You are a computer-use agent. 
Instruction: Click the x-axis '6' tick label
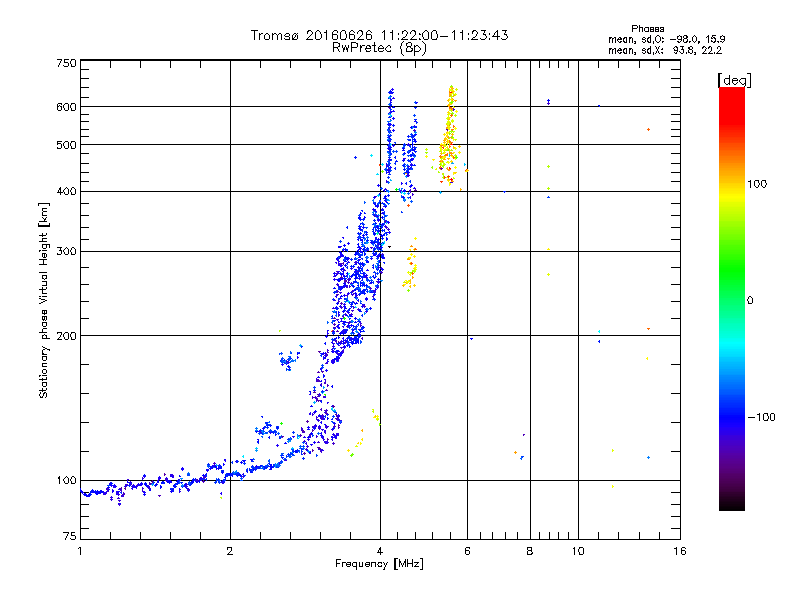[x=467, y=551]
